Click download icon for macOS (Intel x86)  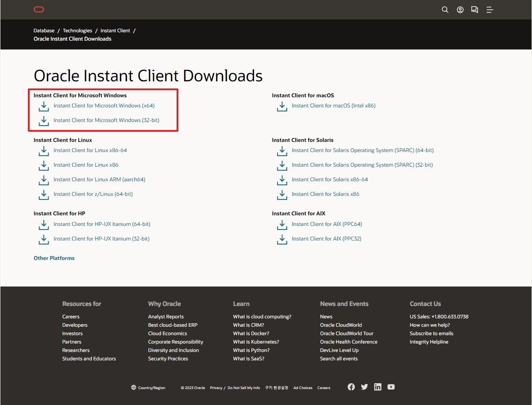pyautogui.click(x=282, y=106)
